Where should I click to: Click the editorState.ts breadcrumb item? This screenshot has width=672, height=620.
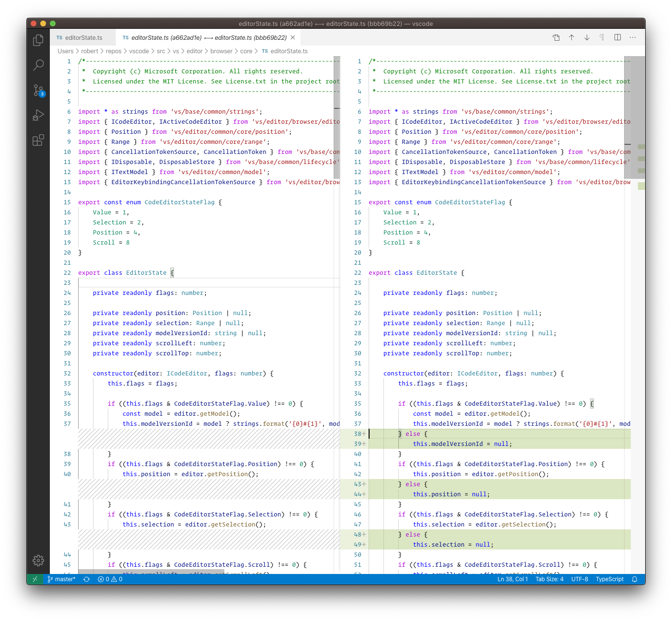click(285, 51)
